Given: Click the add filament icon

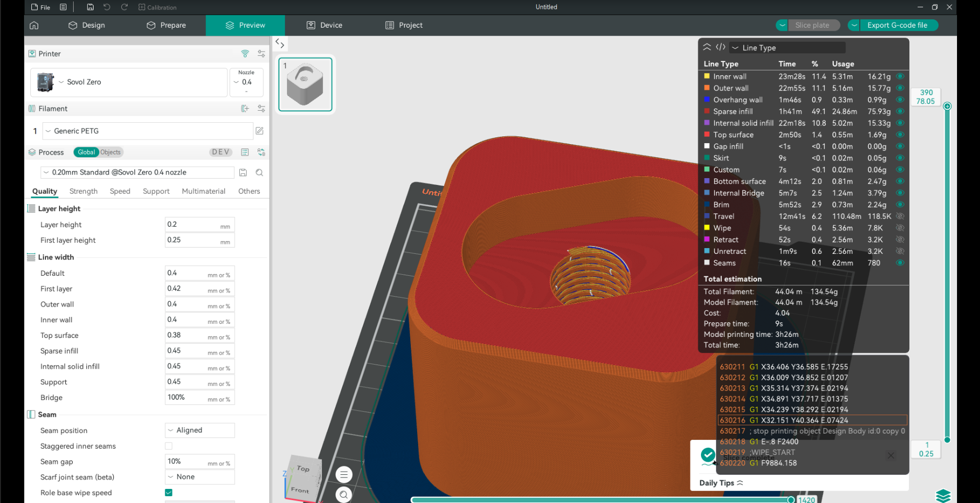Looking at the screenshot, I should (x=245, y=109).
